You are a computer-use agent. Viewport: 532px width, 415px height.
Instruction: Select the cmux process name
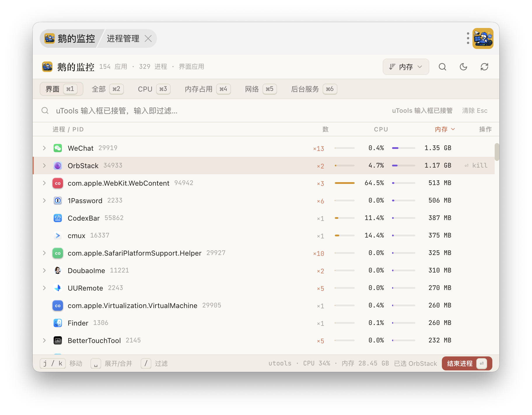[76, 235]
